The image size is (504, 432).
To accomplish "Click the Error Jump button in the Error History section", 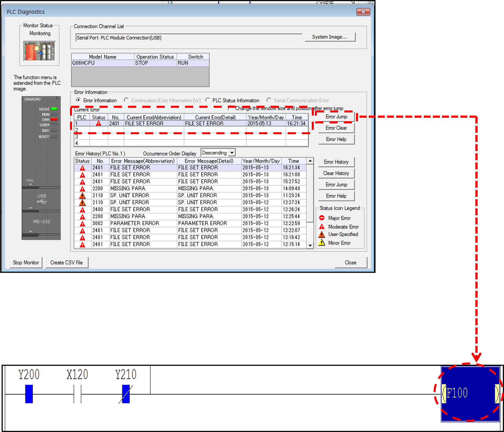I will click(x=336, y=185).
